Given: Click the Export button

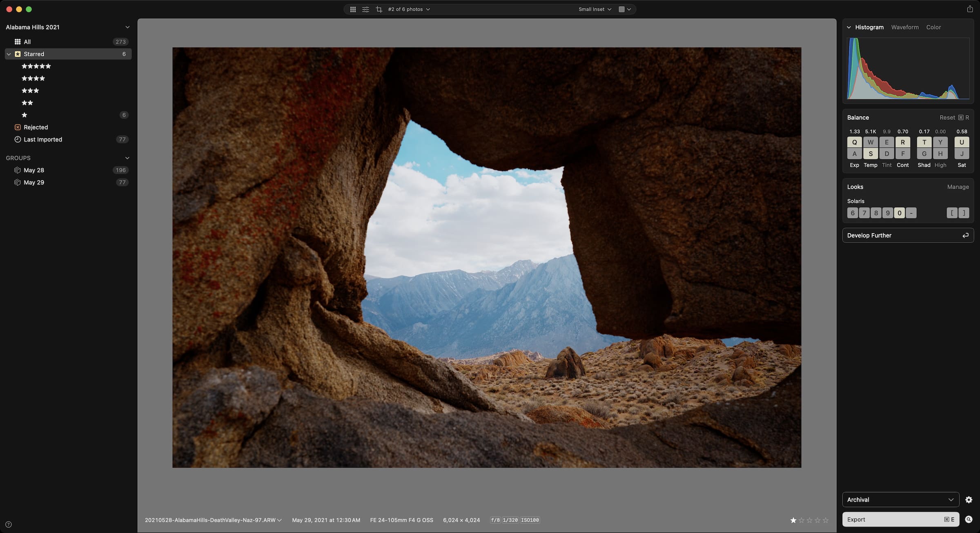Looking at the screenshot, I should click(x=900, y=520).
